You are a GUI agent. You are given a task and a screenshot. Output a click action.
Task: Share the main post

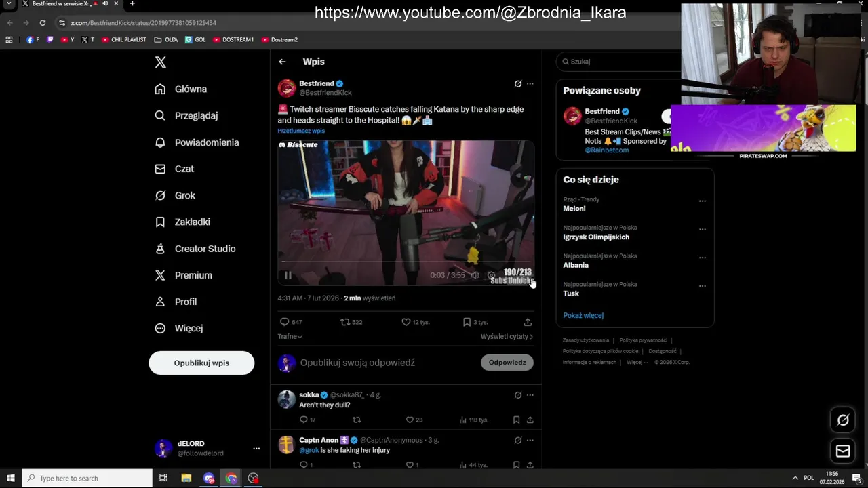point(528,322)
